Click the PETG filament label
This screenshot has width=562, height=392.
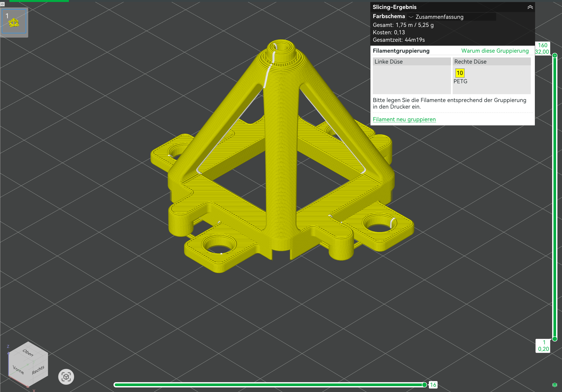pos(460,82)
